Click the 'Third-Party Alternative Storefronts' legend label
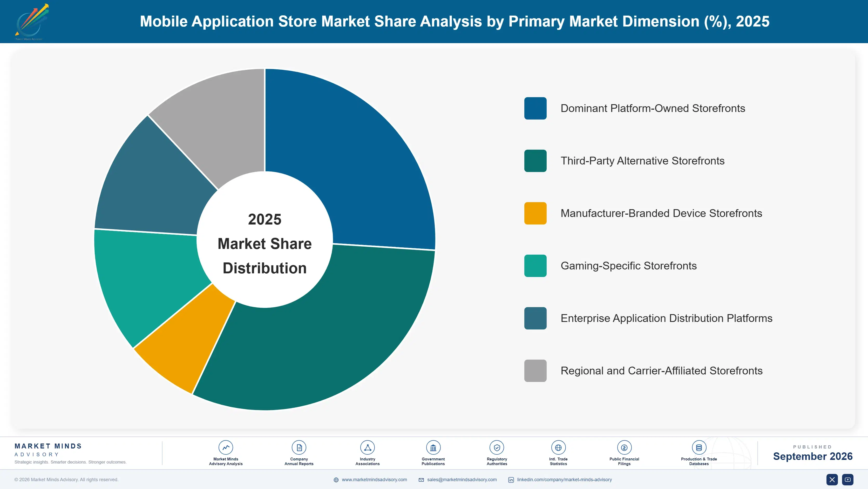This screenshot has width=868, height=489. pyautogui.click(x=642, y=161)
